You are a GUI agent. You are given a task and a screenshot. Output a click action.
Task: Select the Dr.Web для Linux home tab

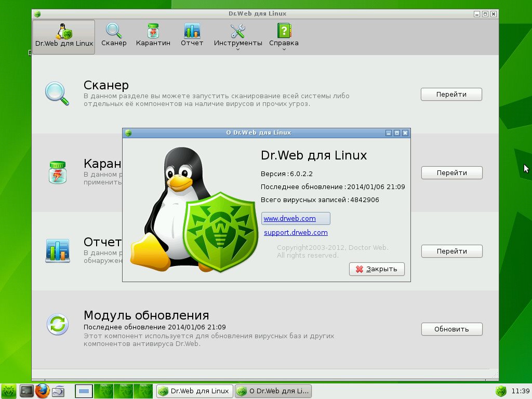coord(64,37)
